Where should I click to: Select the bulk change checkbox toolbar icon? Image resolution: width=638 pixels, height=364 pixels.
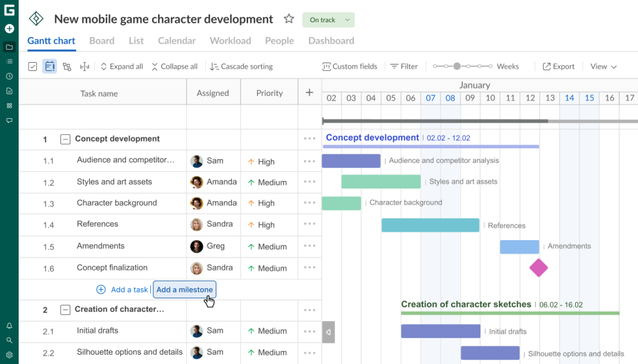pyautogui.click(x=32, y=66)
